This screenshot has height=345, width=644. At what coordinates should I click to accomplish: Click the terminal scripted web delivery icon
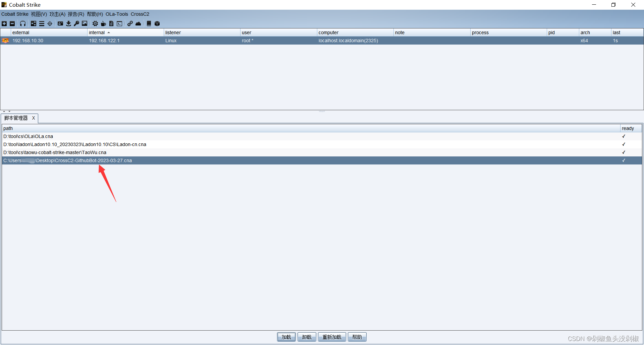119,23
